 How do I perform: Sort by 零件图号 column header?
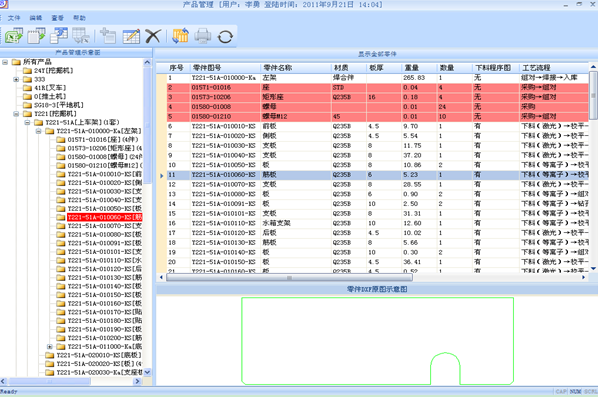(x=225, y=68)
